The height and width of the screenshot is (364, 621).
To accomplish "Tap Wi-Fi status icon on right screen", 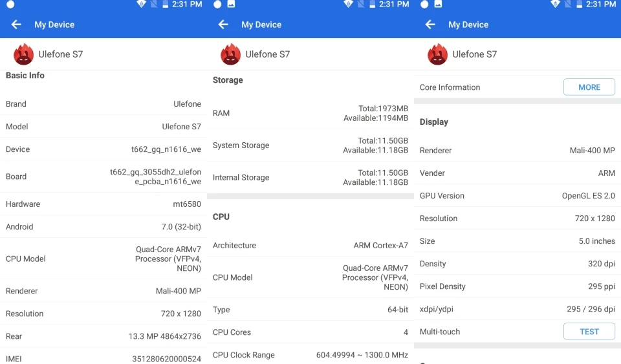I will pos(555,4).
